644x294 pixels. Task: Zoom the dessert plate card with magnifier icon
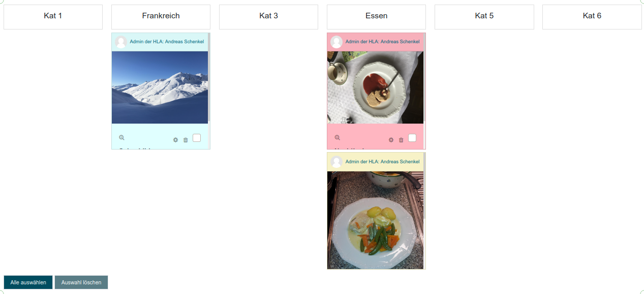[337, 137]
